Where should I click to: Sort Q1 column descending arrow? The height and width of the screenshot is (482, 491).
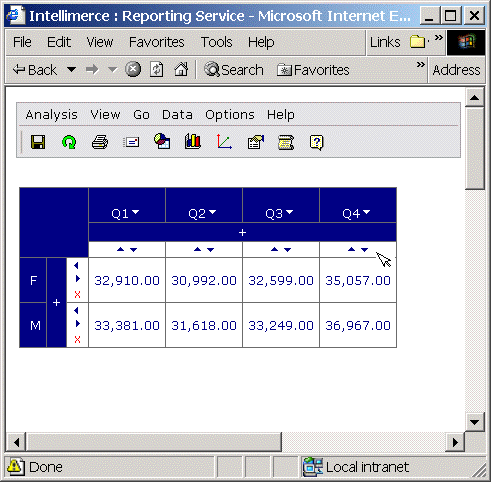[x=134, y=250]
